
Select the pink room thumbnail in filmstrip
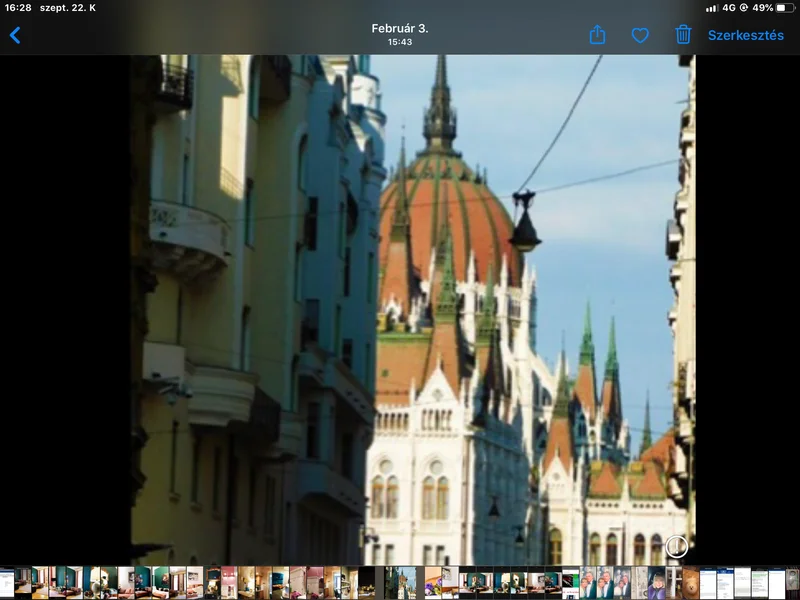pos(229,582)
